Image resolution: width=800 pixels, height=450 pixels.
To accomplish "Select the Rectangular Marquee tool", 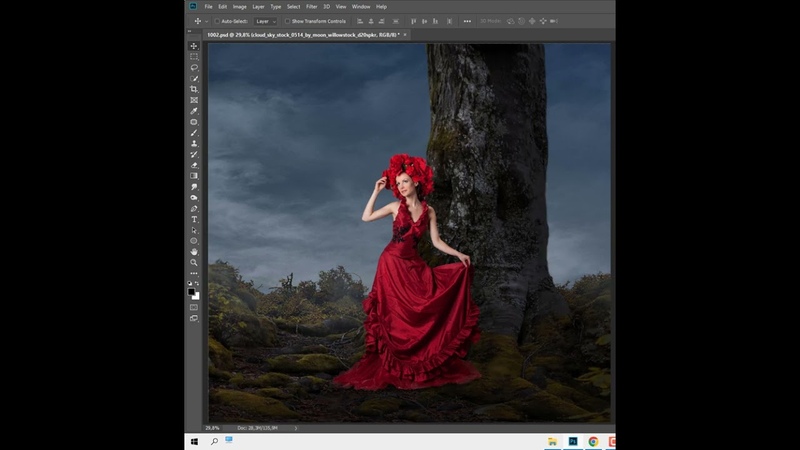I will pyautogui.click(x=194, y=56).
